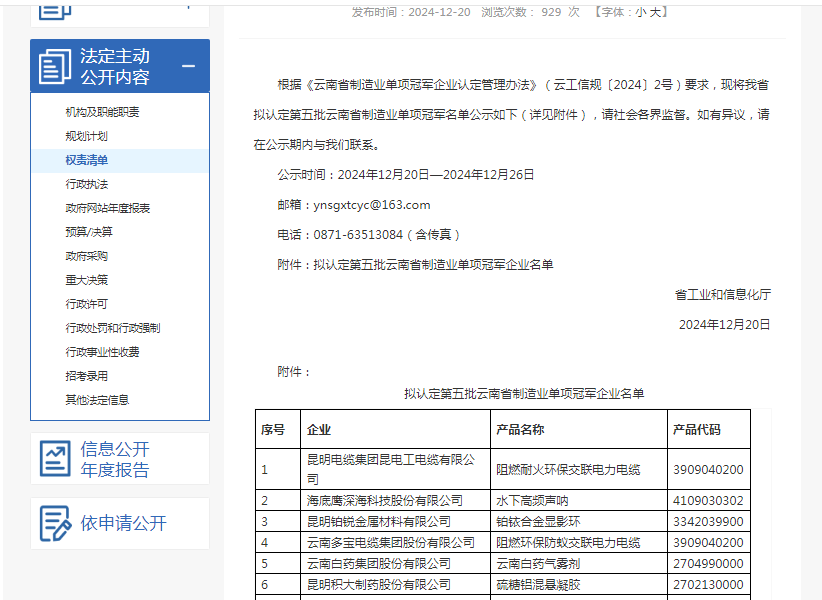Click the 信息公开年度报告 title text

coord(115,459)
